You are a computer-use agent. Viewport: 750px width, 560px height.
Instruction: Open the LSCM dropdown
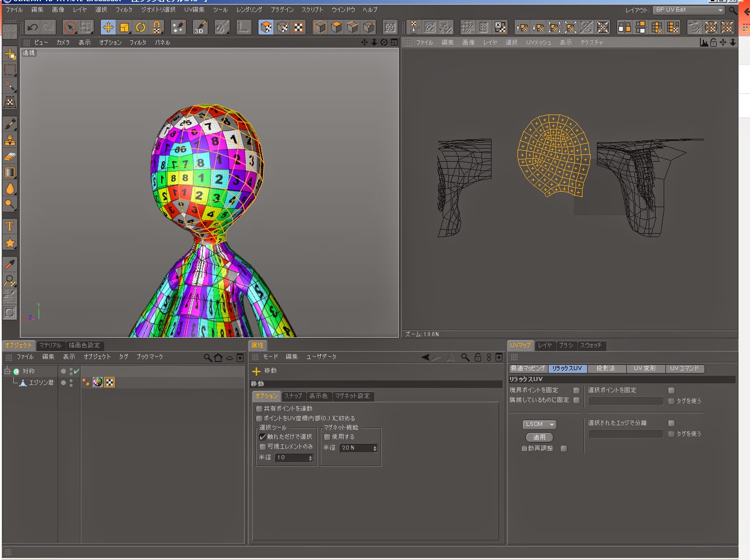point(539,424)
